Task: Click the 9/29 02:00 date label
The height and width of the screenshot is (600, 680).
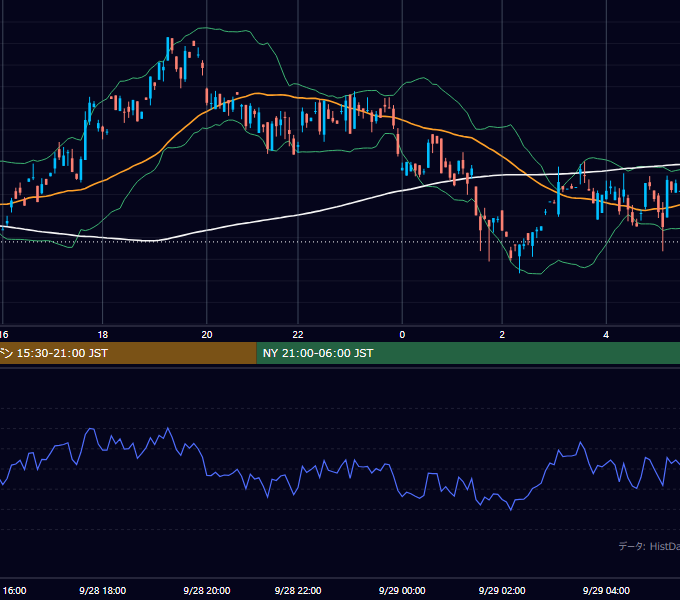Action: click(x=502, y=590)
